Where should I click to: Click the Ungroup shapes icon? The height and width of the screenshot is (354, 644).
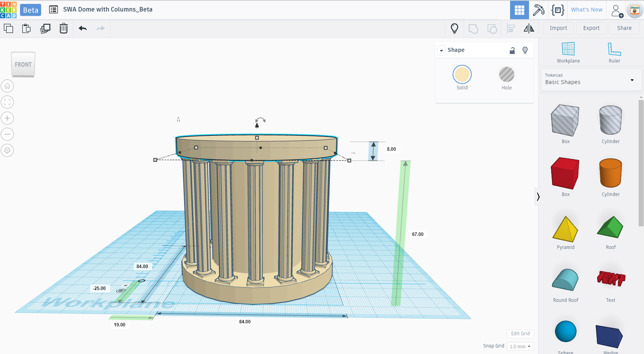pos(492,29)
